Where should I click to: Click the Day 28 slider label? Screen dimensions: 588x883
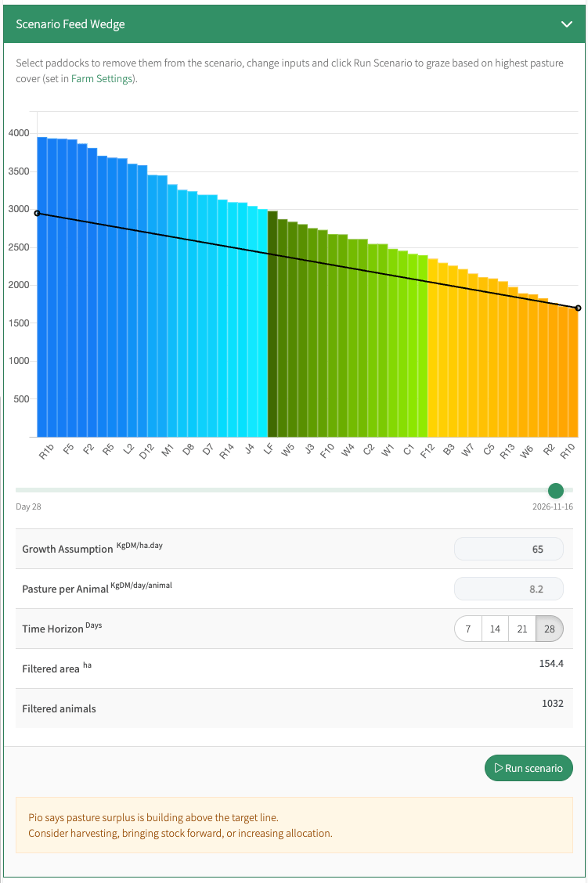click(x=28, y=506)
